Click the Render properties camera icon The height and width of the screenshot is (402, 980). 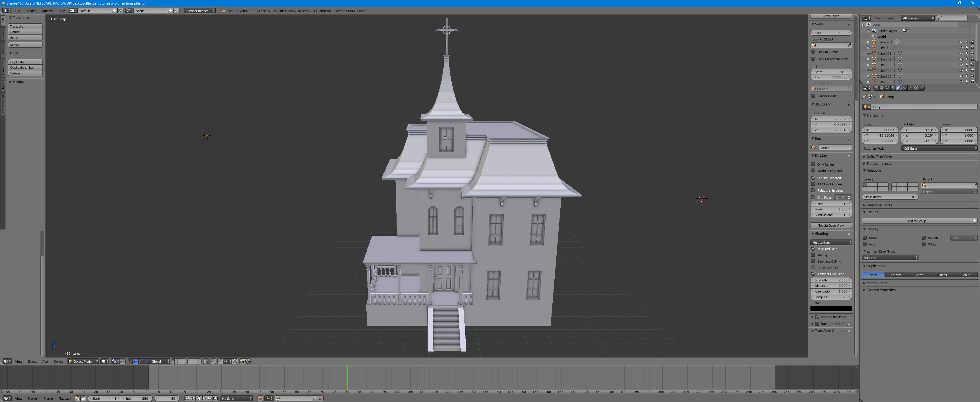[876, 88]
